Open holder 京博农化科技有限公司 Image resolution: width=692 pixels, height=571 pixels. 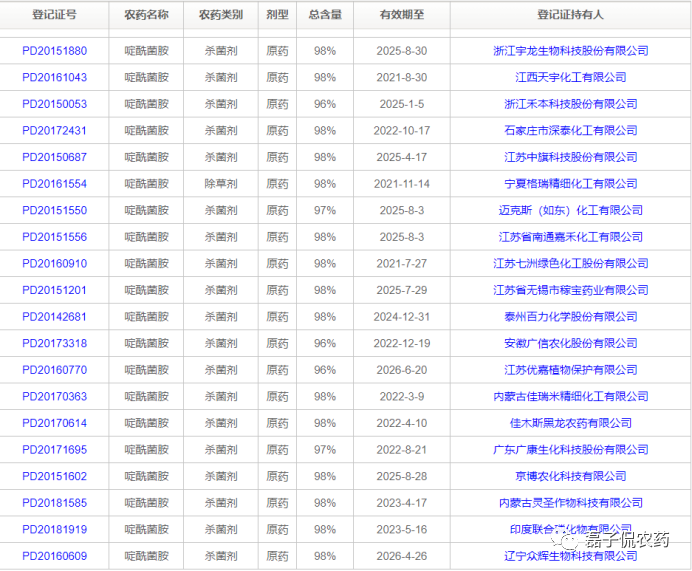pyautogui.click(x=571, y=476)
